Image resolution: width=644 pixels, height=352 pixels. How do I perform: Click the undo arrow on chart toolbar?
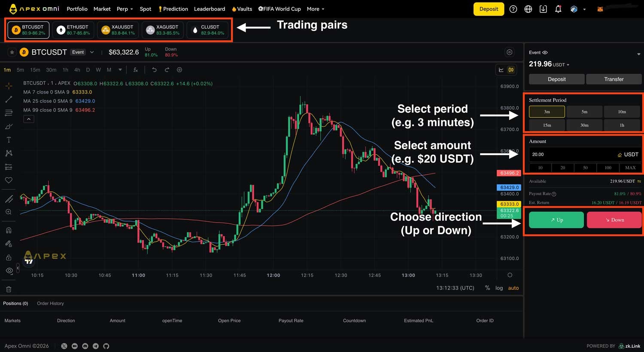pyautogui.click(x=154, y=70)
